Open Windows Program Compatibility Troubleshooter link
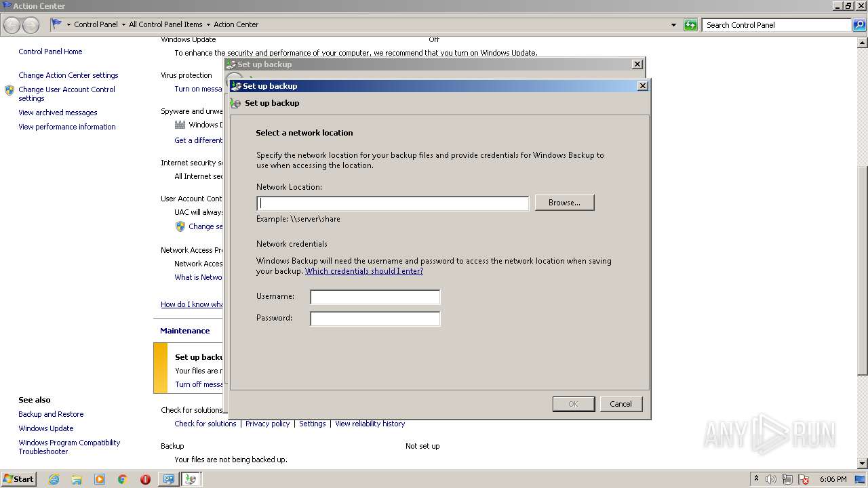The width and height of the screenshot is (868, 488). pos(69,447)
